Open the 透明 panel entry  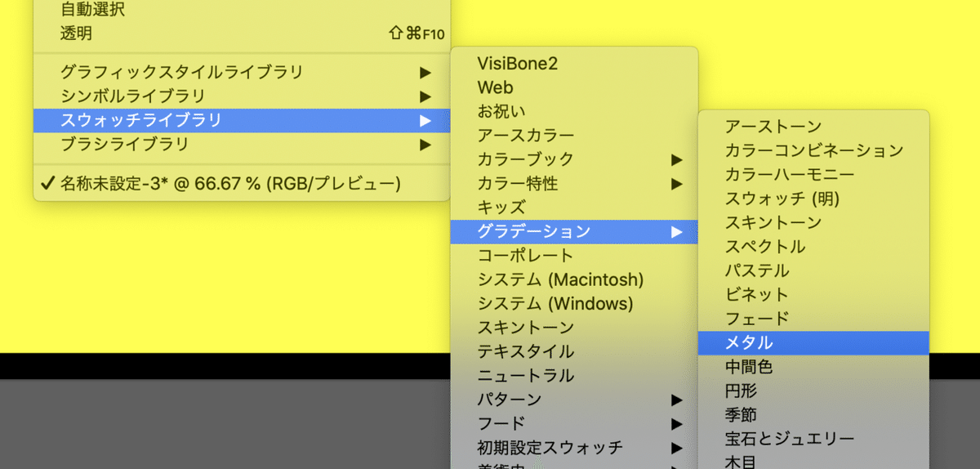242,33
